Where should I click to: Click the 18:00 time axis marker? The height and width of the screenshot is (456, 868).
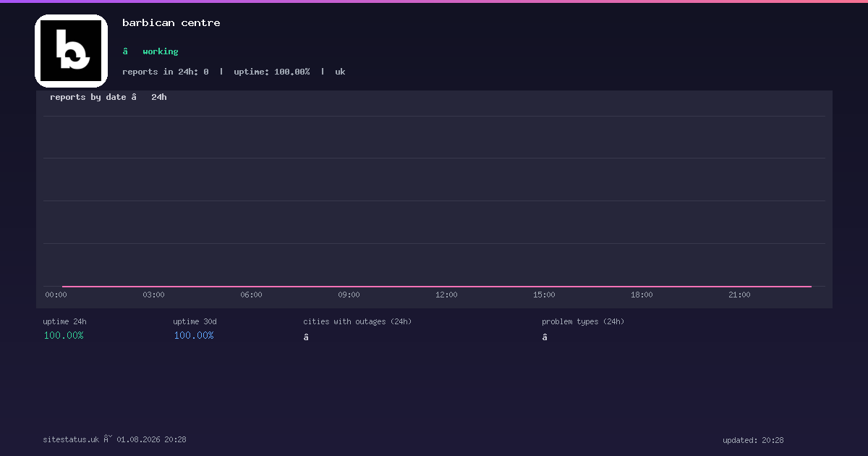coord(642,295)
